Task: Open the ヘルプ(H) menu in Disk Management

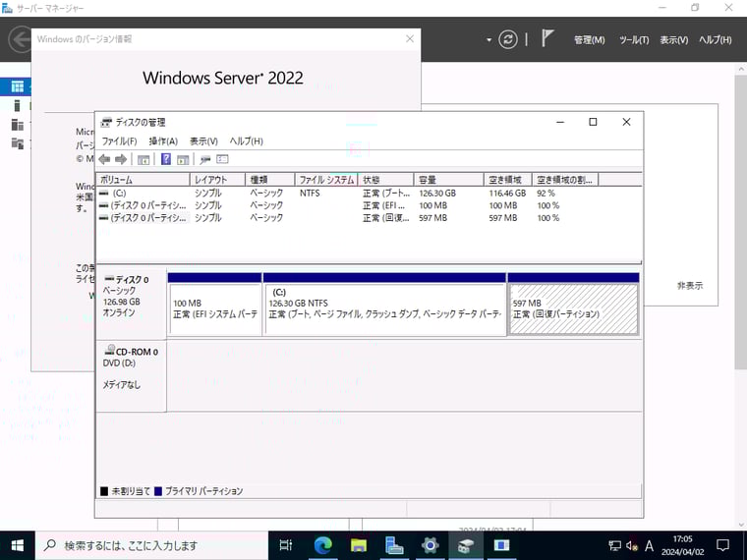Action: (x=247, y=141)
